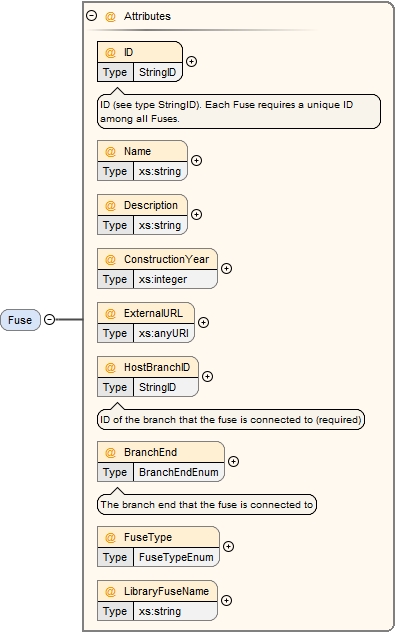Expand the Name attribute plus icon

(197, 160)
